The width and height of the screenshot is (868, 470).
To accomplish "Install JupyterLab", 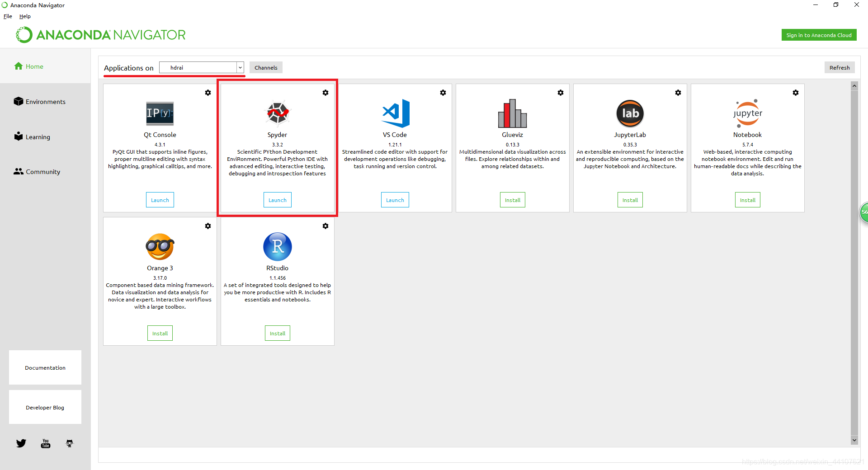I will tap(630, 200).
